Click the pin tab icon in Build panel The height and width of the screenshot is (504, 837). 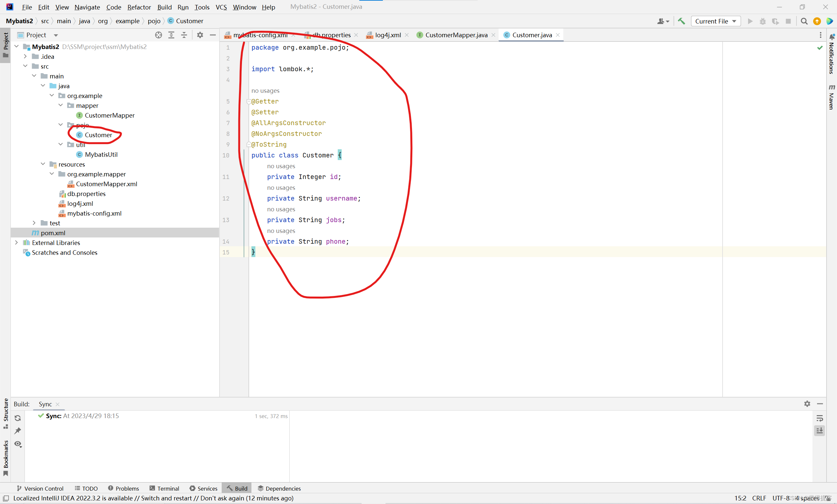pos(18,431)
